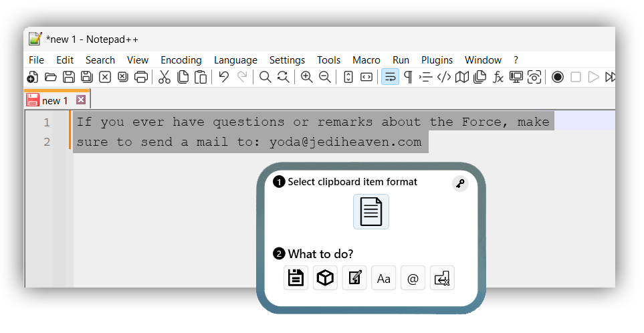Click the Open file folder icon
Viewport: 644px width, 333px height.
point(51,77)
